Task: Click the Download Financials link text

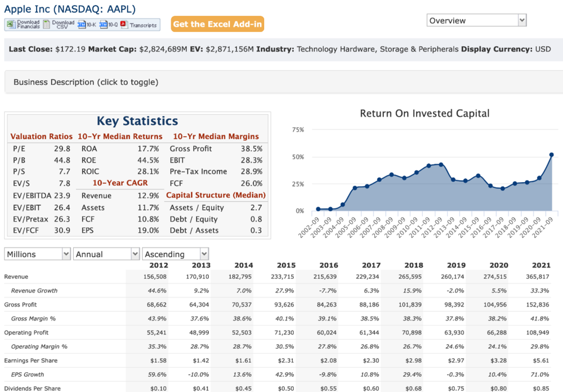Action: tap(28, 24)
